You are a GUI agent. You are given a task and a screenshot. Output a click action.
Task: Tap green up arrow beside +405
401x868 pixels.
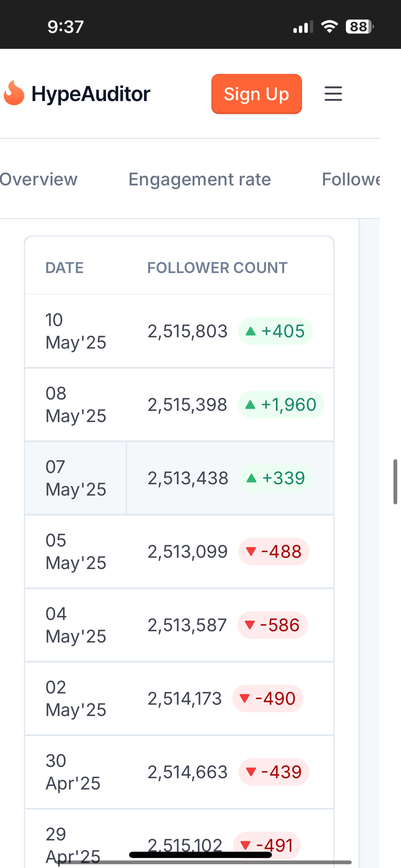tap(251, 332)
